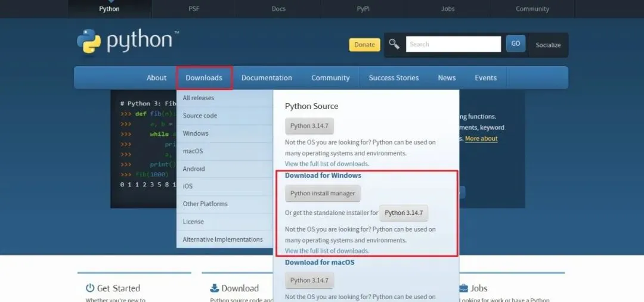
Task: Click Python 3.14.7 under Python Source
Action: [309, 126]
